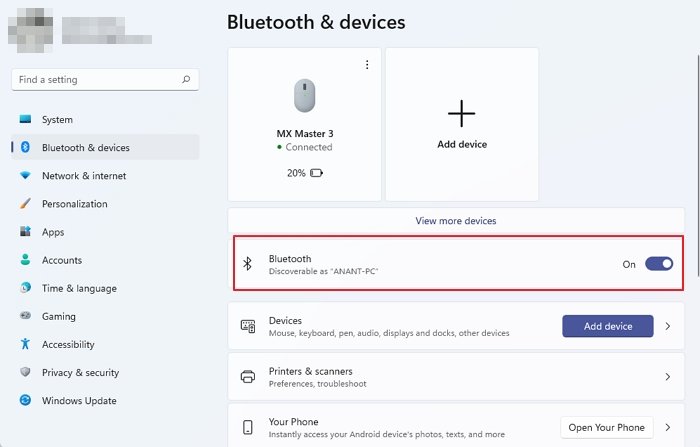The image size is (700, 447).
Task: Click the large plus Add device icon
Action: pos(462,114)
